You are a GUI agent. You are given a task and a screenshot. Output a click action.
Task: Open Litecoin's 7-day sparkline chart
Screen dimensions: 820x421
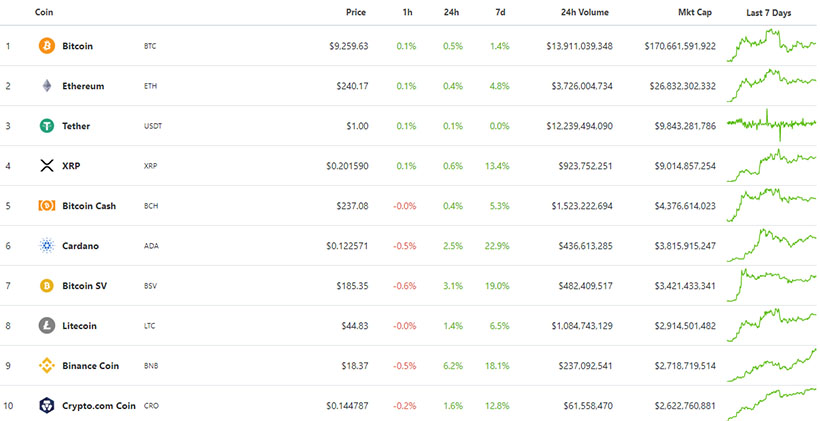coord(771,325)
